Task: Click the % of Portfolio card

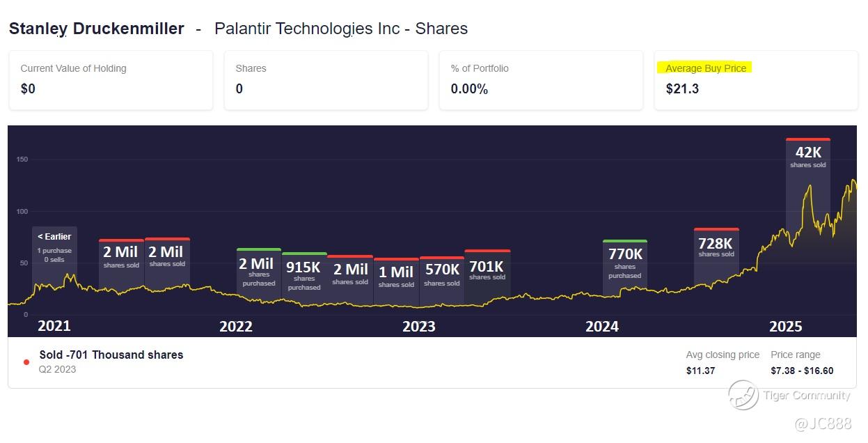Action: [540, 79]
